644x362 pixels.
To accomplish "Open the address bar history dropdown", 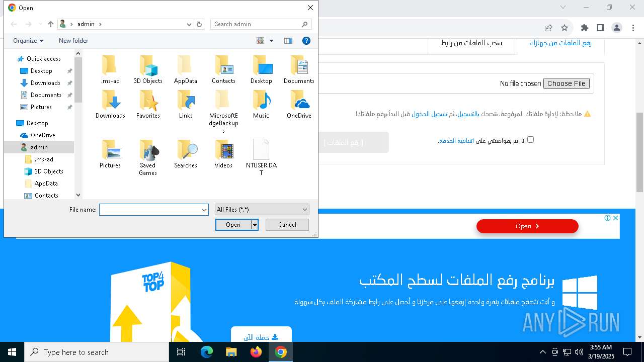I will coord(189,24).
